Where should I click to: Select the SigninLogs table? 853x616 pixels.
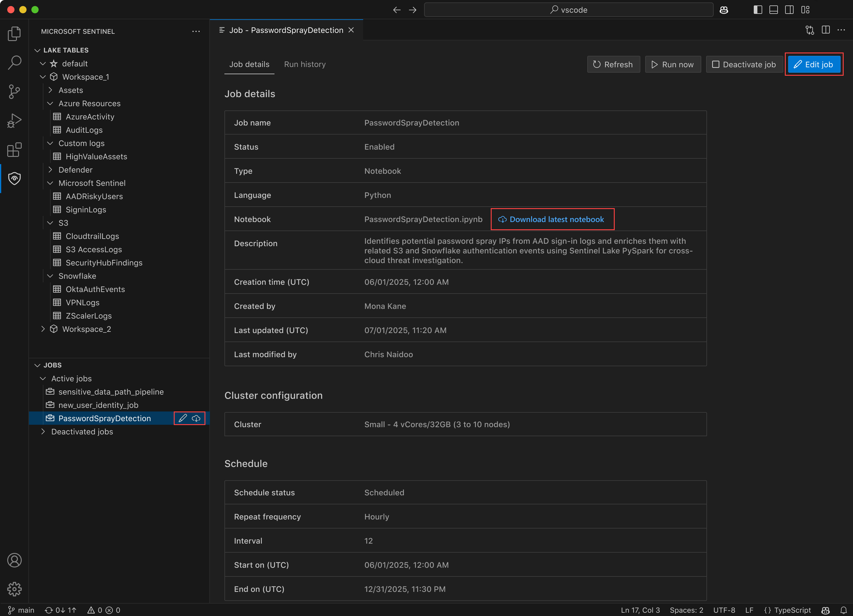[86, 209]
